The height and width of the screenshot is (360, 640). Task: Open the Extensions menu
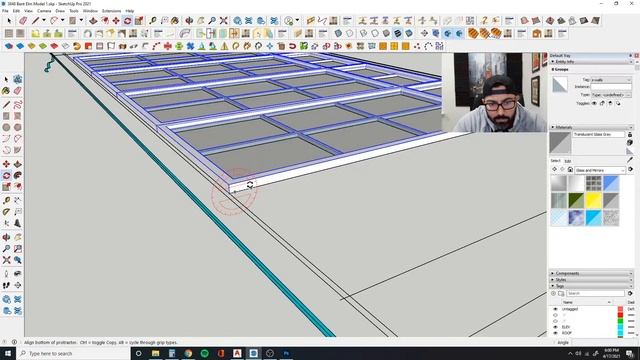111,11
